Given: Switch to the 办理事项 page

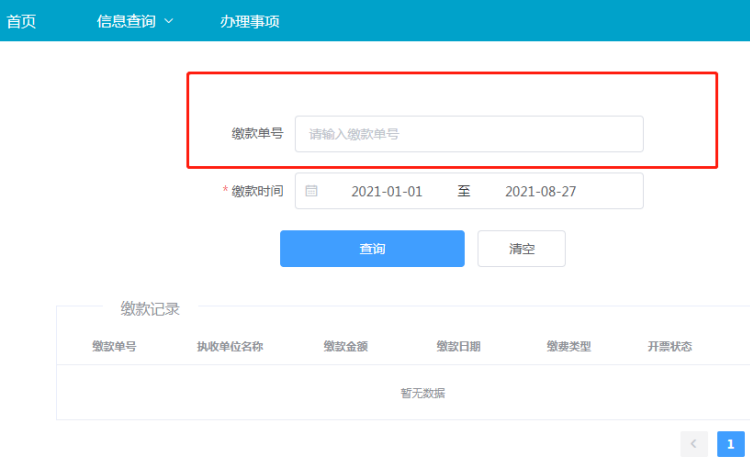Looking at the screenshot, I should [249, 21].
